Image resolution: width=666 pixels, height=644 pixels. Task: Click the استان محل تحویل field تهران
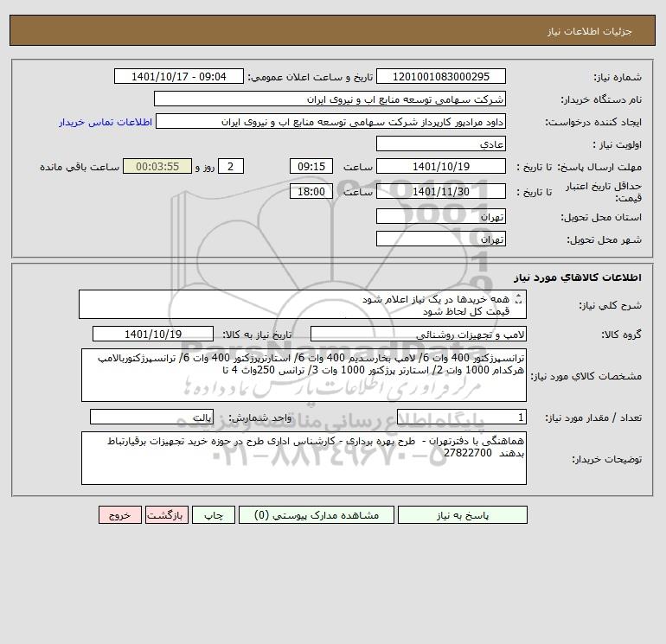pos(441,216)
